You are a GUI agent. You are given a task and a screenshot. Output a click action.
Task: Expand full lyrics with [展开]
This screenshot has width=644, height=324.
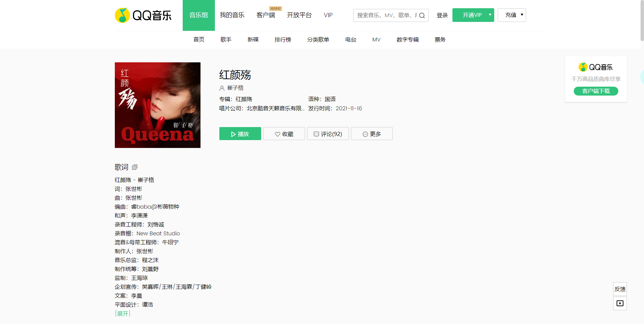123,313
